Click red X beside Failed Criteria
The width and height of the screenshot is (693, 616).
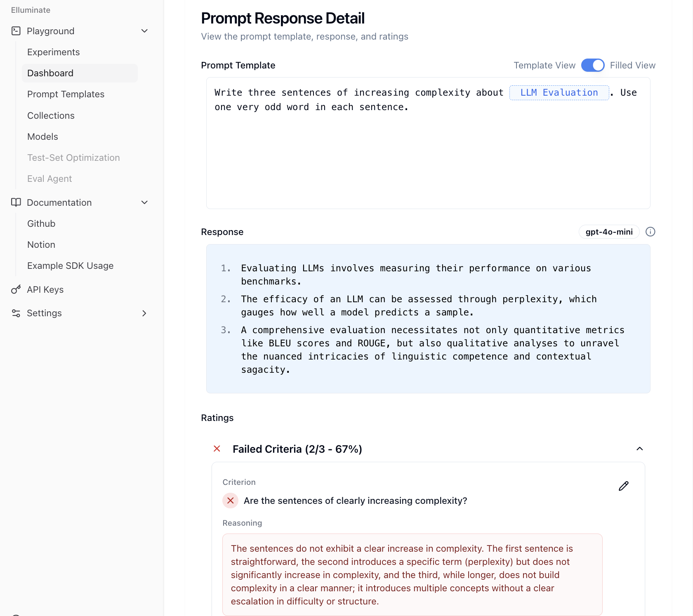(217, 449)
